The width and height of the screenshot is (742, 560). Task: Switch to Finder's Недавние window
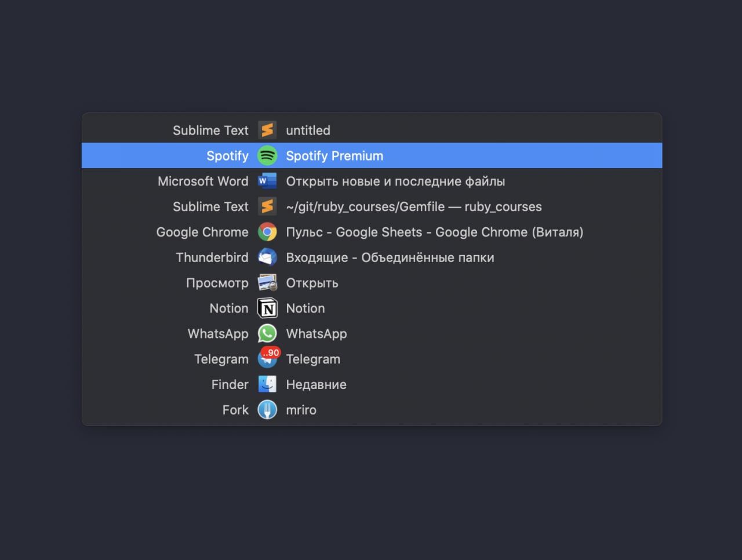coord(316,384)
